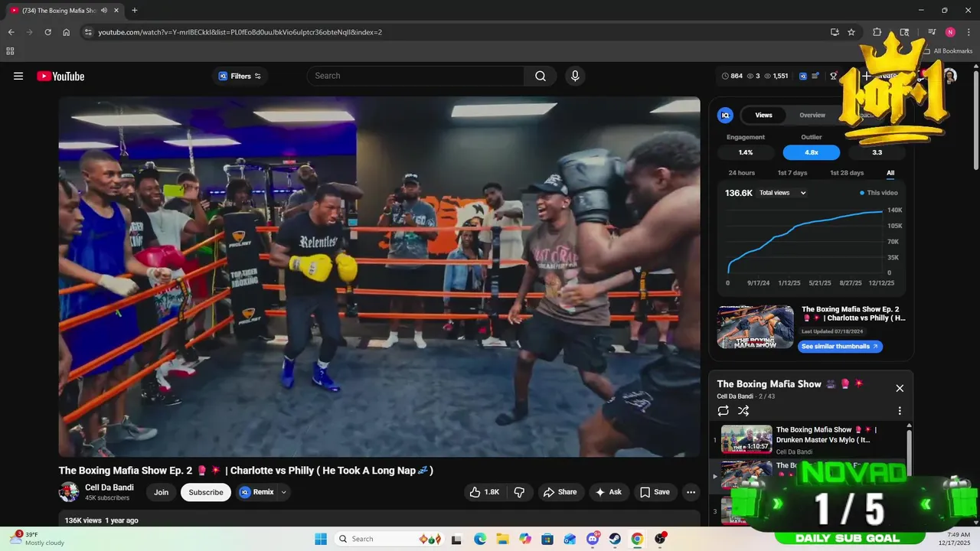Share the video
980x551 pixels.
[560, 492]
